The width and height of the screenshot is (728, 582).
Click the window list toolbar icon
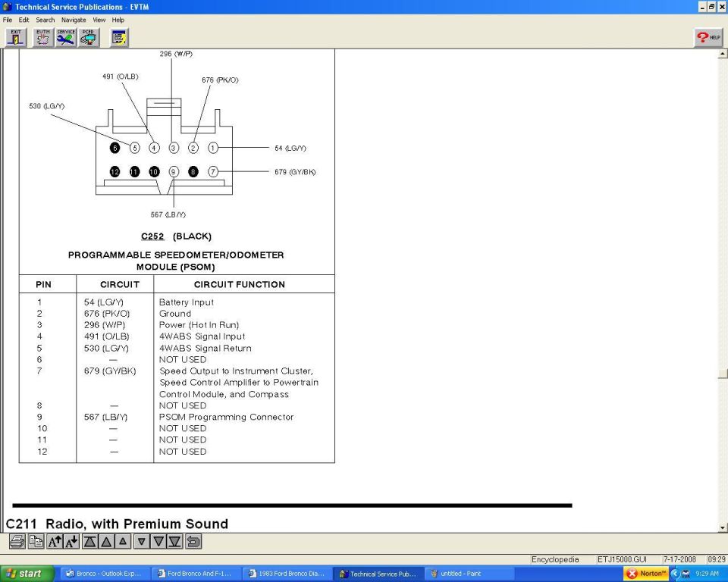click(x=119, y=38)
